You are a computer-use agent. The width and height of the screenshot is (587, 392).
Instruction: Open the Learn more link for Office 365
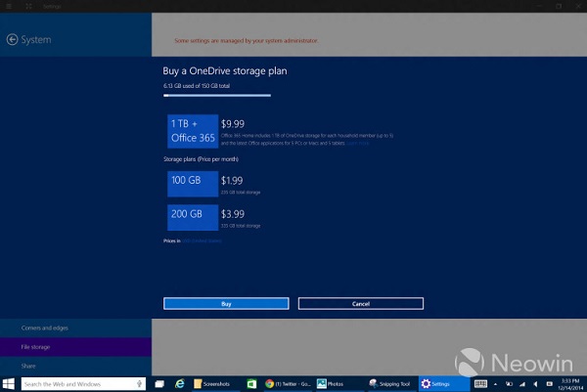point(356,143)
